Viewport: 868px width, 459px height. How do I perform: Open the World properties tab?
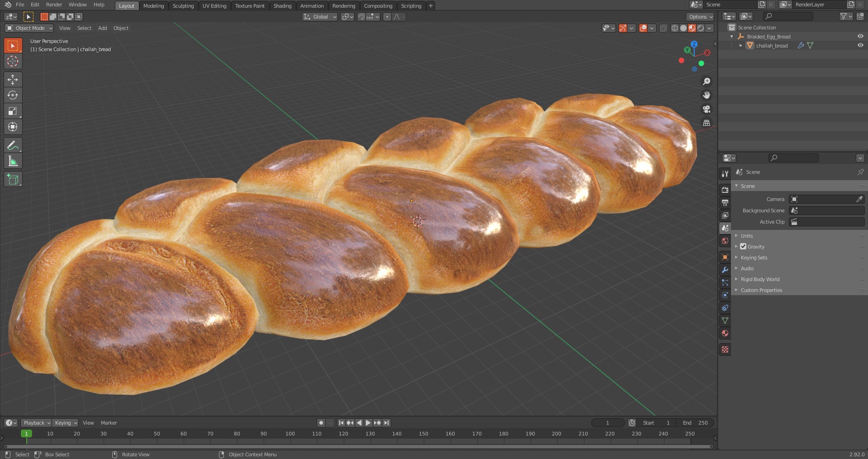coord(725,241)
